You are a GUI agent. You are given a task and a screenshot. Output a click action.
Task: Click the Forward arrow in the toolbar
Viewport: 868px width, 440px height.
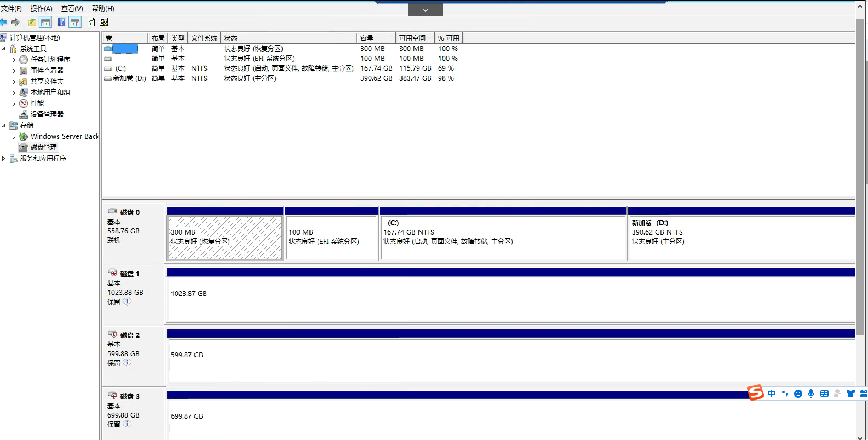[x=15, y=22]
